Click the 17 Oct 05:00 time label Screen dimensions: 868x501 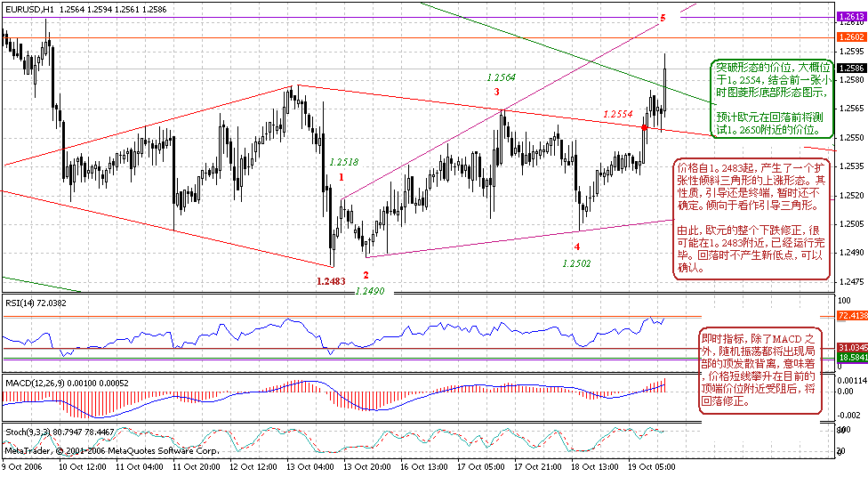481,467
